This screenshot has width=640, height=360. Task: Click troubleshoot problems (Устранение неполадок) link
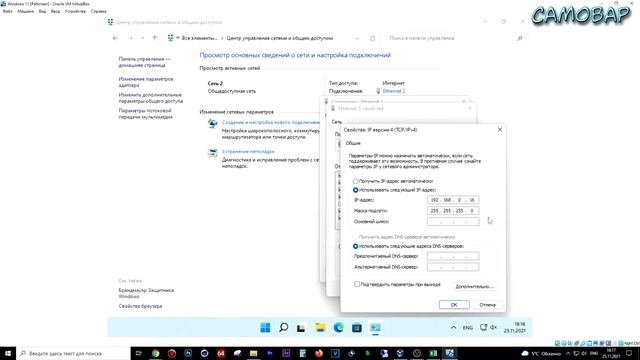tap(248, 151)
